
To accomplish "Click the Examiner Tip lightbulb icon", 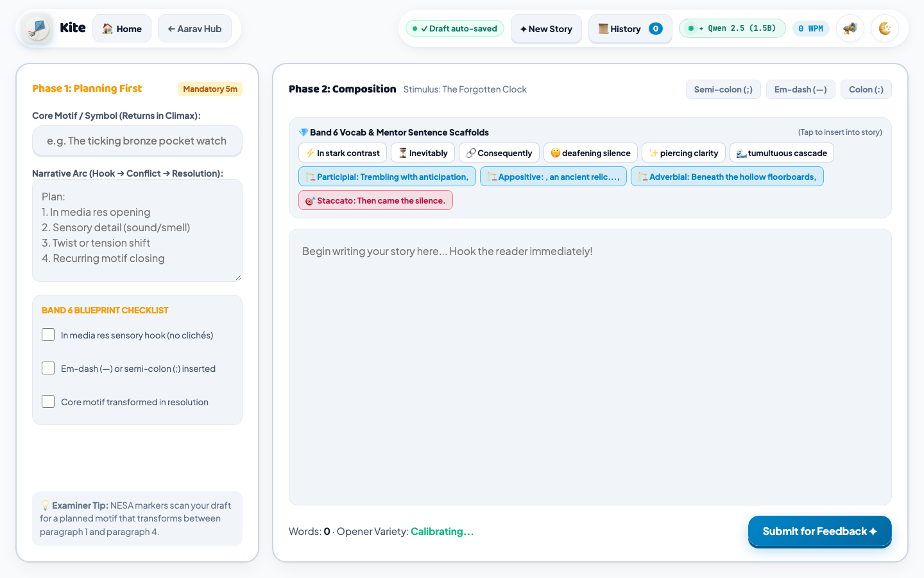I will tap(45, 505).
